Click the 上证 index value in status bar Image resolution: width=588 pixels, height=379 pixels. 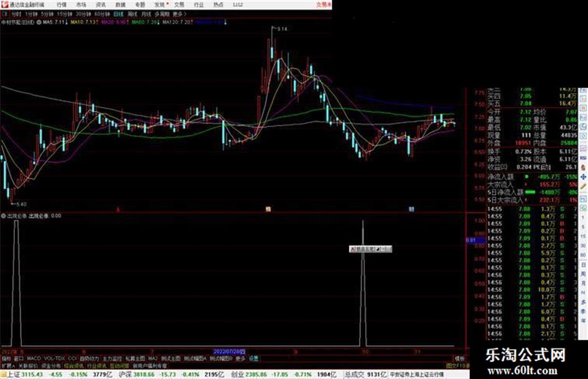coord(32,374)
